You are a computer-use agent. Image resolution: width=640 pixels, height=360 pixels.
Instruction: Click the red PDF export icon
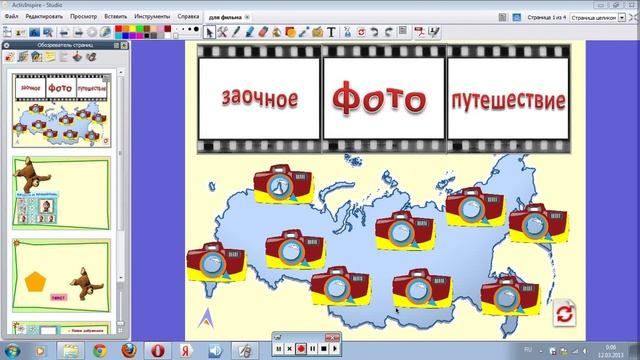(420, 32)
